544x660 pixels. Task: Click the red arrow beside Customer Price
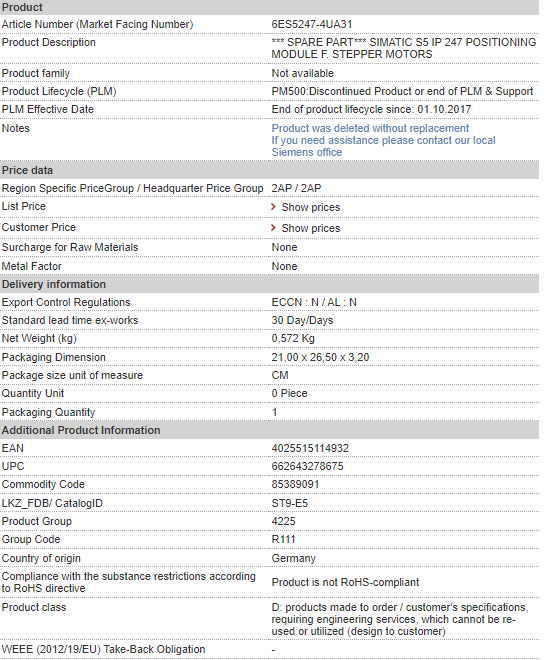(273, 228)
